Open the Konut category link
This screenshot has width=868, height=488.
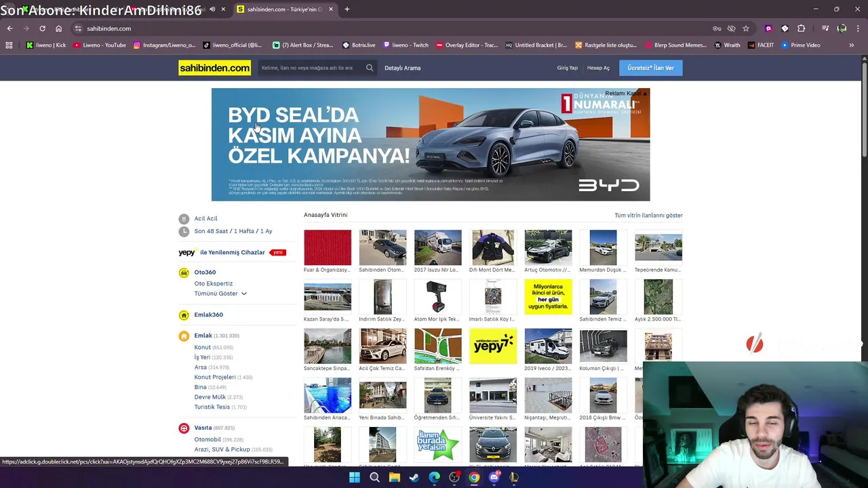(x=202, y=348)
